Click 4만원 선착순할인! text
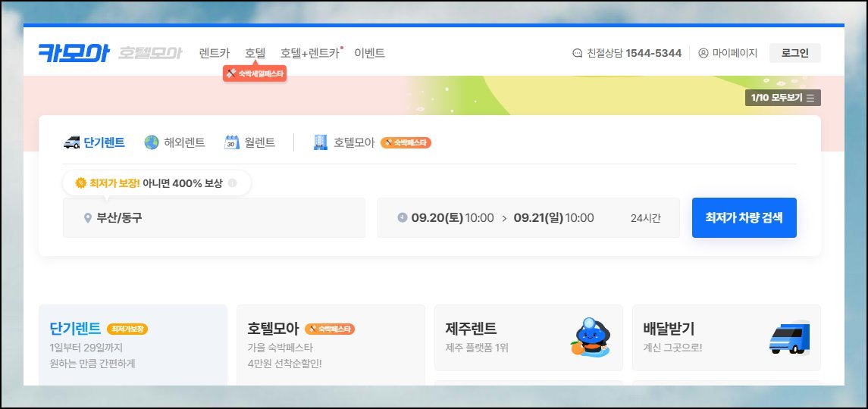This screenshot has height=409, width=868. (284, 364)
